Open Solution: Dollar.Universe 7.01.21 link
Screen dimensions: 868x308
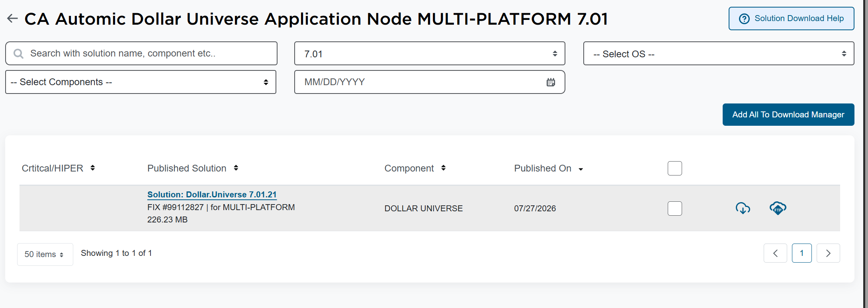coord(212,195)
